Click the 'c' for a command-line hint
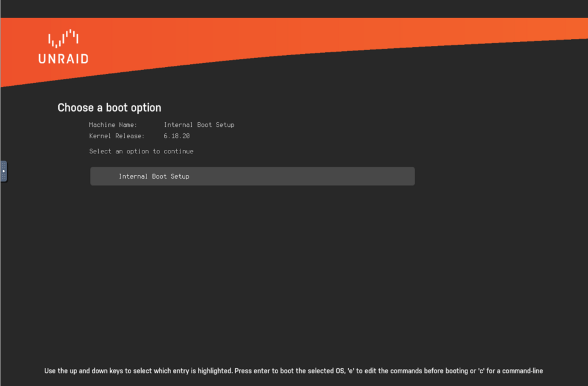Screen dimensions: 588x386 point(510,371)
